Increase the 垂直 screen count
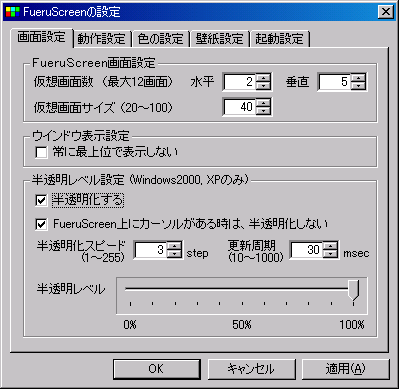399x389 pixels. [358, 78]
